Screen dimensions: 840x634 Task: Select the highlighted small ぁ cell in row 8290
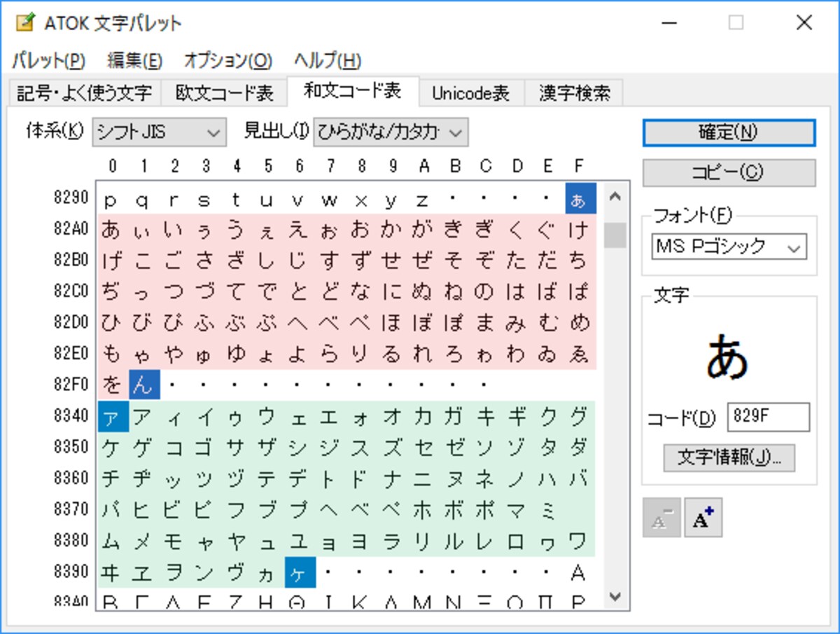(x=580, y=198)
